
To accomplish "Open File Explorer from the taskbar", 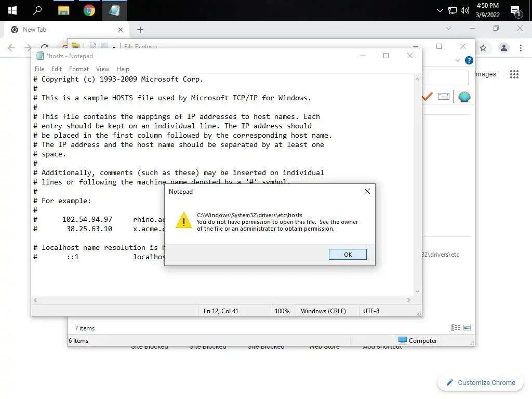I will tap(63, 10).
